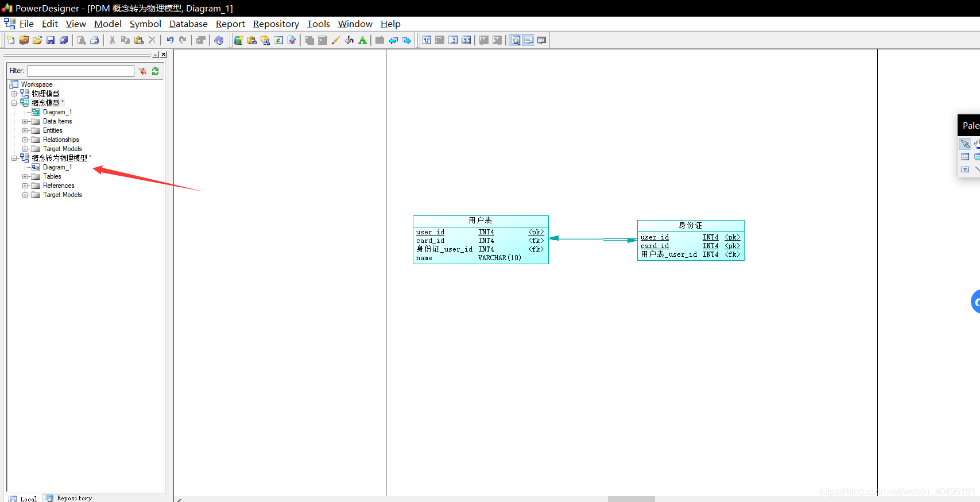Click the Copy toolbar icon
The width and height of the screenshot is (980, 502).
(x=125, y=40)
